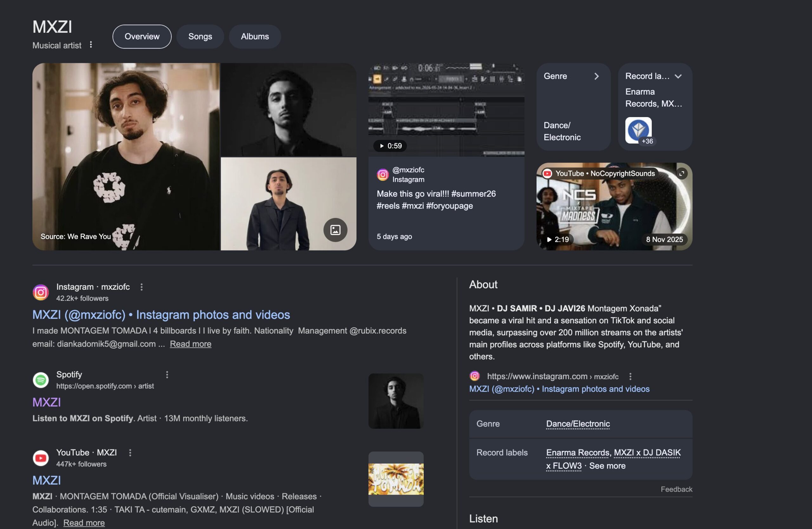This screenshot has width=812, height=529.
Task: Click the https://open.spotify.com › artist URL
Action: 105,386
